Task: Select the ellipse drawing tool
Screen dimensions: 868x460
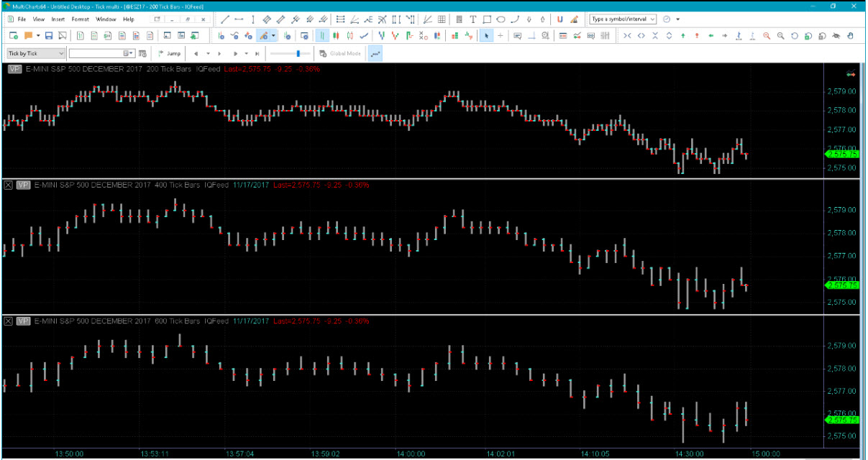Action: click(501, 19)
